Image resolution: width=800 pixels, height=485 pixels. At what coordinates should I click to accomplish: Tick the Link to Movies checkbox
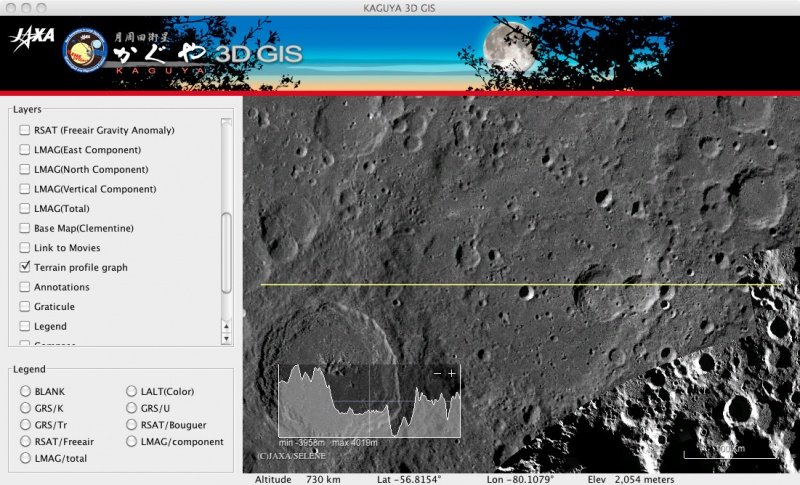coord(25,248)
